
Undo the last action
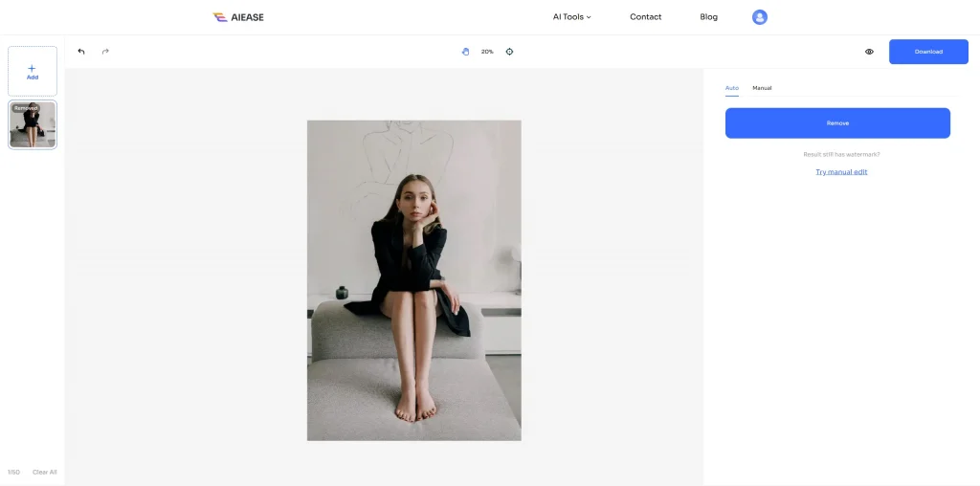coord(81,52)
